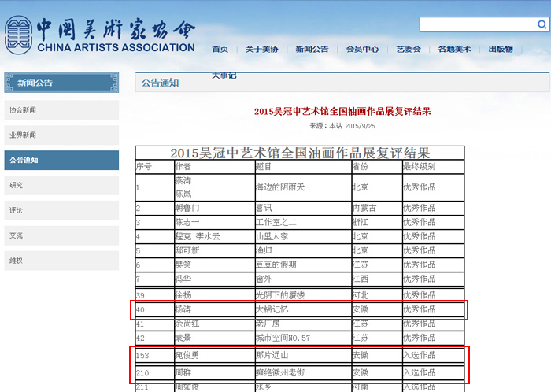Image resolution: width=551 pixels, height=392 pixels.
Task: Click the China Artists Association logo emblem
Action: click(x=18, y=35)
